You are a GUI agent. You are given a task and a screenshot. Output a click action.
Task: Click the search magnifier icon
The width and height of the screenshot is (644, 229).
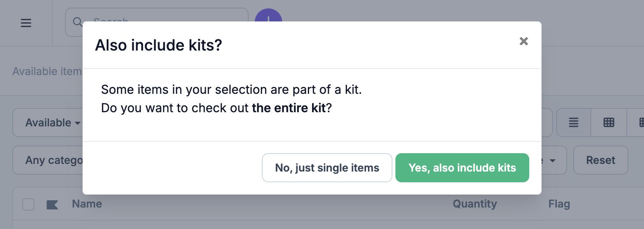coord(78,22)
